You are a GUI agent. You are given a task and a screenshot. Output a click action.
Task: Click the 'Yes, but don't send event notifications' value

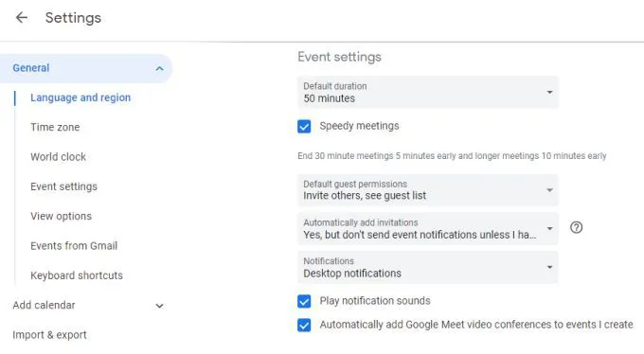420,235
